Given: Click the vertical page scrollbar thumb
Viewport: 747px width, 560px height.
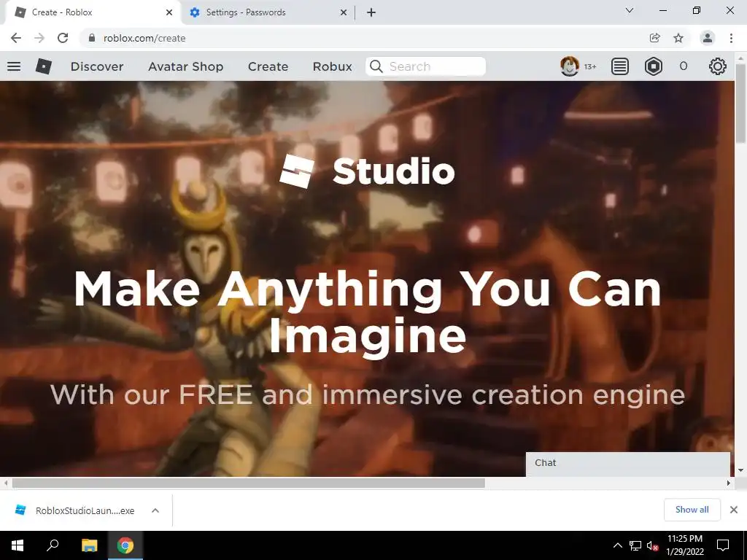Looking at the screenshot, I should 740,102.
